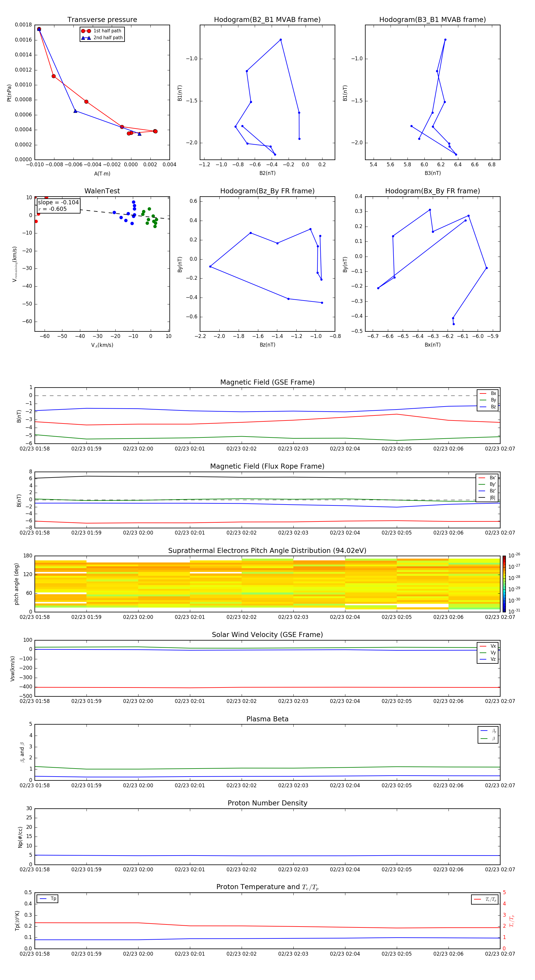Click the Suprathermal Electrons Pitch Angle title

point(267,551)
